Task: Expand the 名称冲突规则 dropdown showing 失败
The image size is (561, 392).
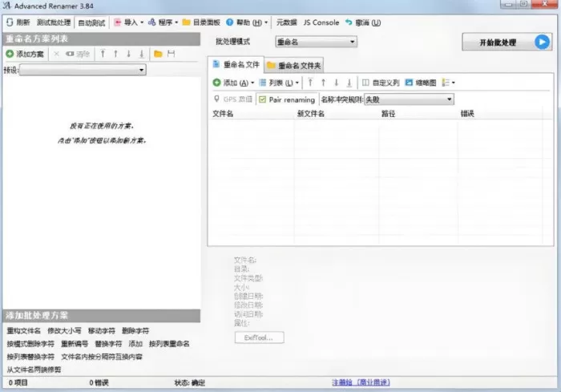Action: [409, 99]
